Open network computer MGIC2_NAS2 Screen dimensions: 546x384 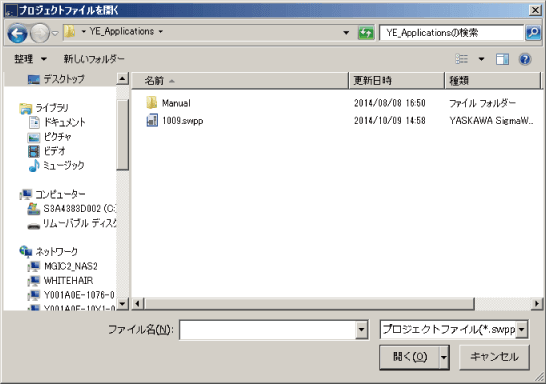(x=71, y=266)
